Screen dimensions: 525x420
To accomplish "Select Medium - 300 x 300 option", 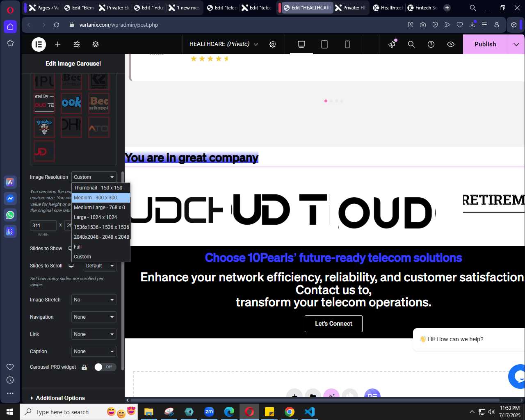I will 101,198.
